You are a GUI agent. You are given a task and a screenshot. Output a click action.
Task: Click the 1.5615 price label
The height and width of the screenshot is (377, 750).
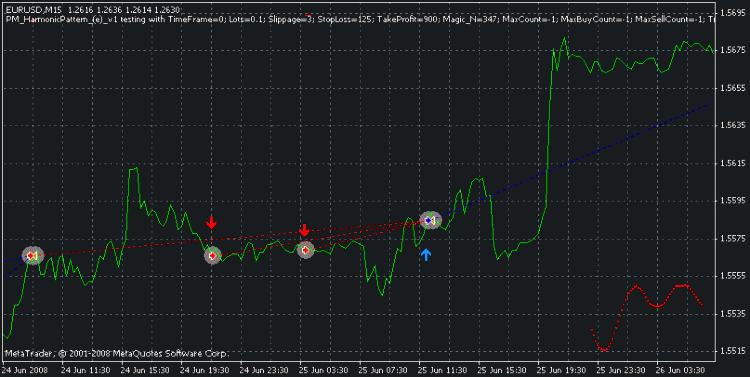[x=732, y=163]
